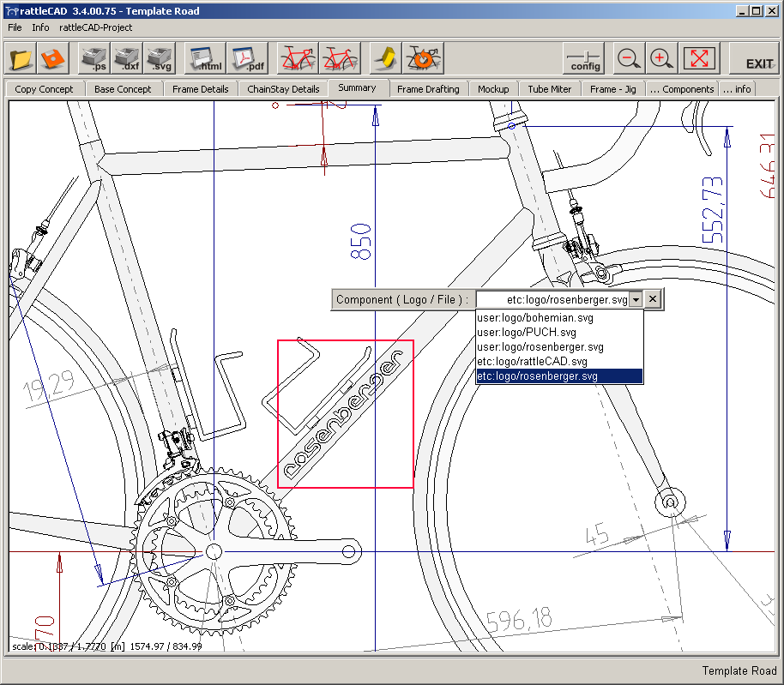Click the bicycle refresh icon with orange arrow
This screenshot has height=685, width=784.
423,59
